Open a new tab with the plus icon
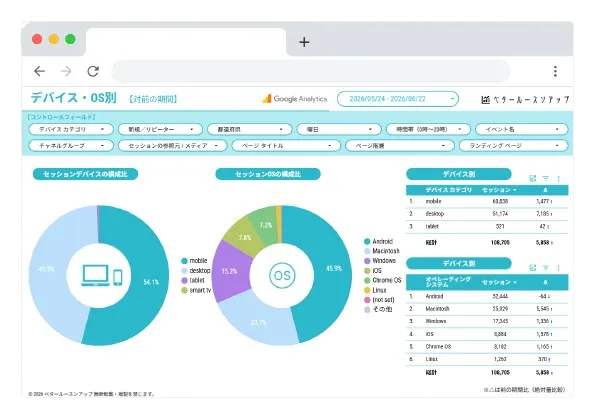This screenshot has width=595, height=419. coord(304,42)
